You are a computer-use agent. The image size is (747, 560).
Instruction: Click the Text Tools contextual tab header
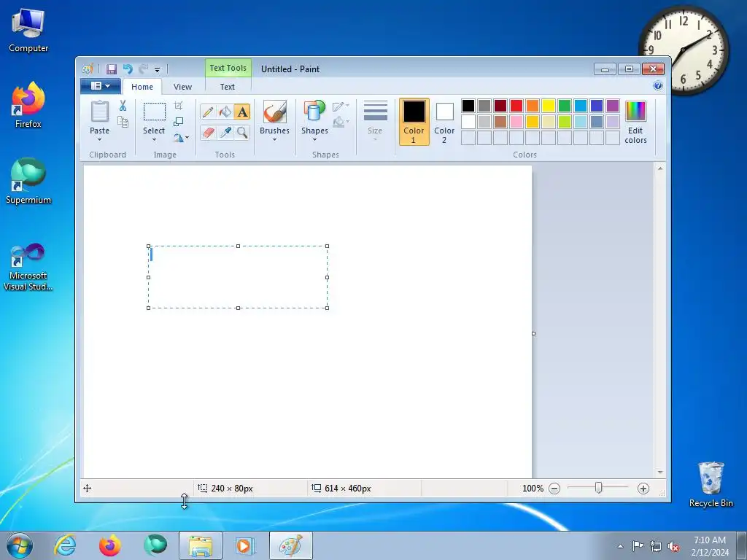[228, 68]
